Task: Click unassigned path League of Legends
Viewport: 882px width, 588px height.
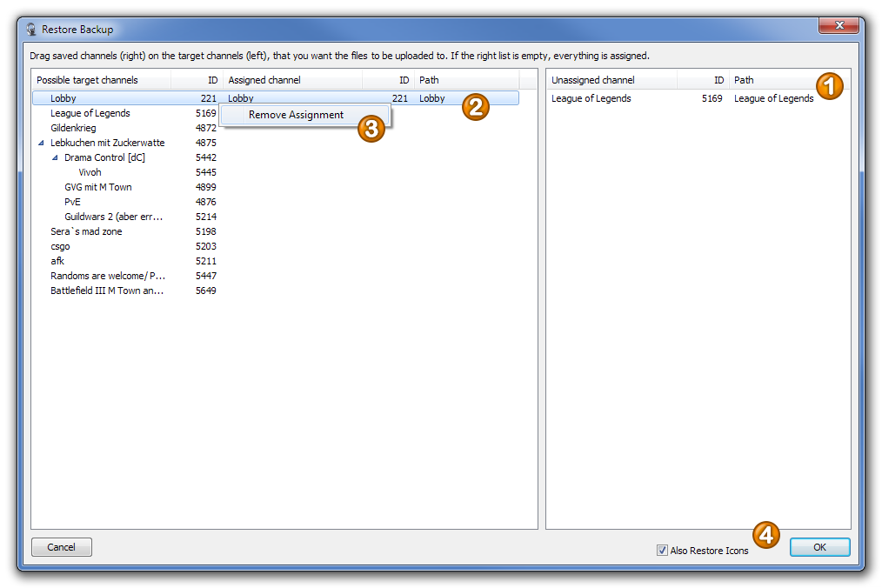Action: (773, 98)
